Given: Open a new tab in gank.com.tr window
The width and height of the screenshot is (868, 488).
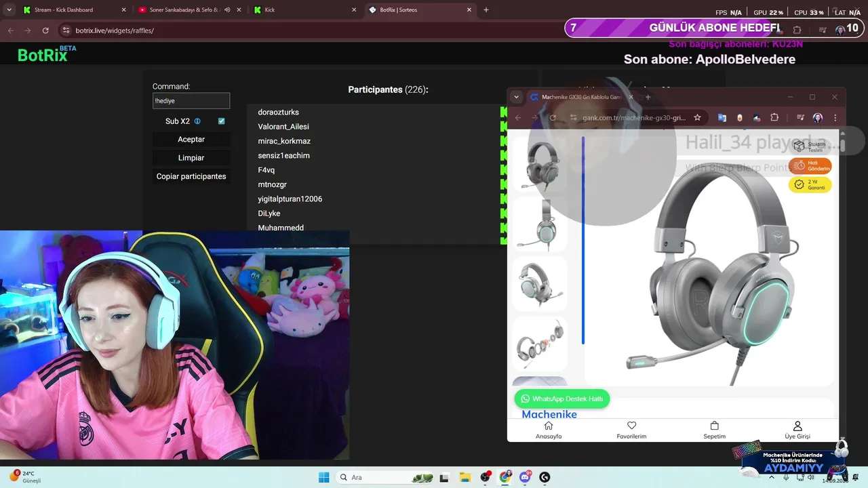Looking at the screenshot, I should 648,97.
